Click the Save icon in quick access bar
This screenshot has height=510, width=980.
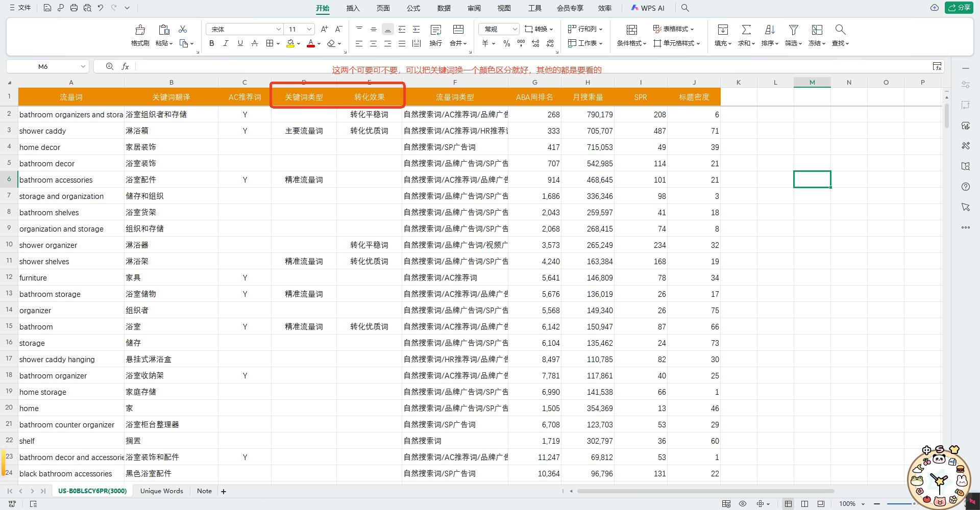tap(47, 8)
